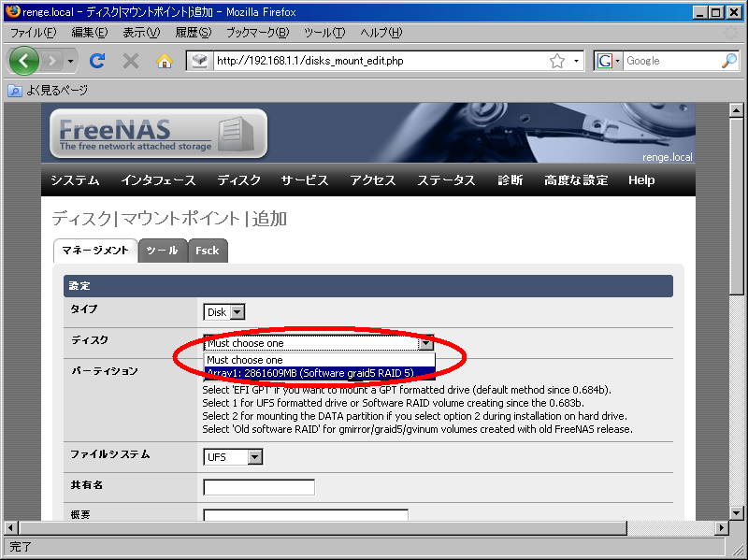Open the ファイルシステム UFS dropdown
The width and height of the screenshot is (748, 560).
pyautogui.click(x=233, y=457)
